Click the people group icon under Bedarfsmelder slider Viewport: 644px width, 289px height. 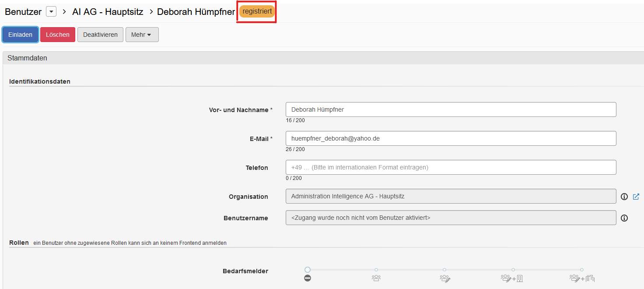point(376,278)
